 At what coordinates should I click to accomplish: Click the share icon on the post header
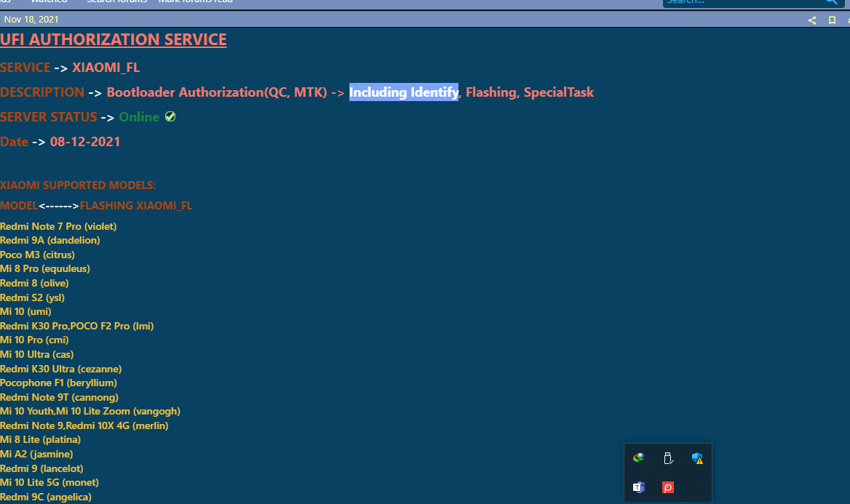point(812,20)
